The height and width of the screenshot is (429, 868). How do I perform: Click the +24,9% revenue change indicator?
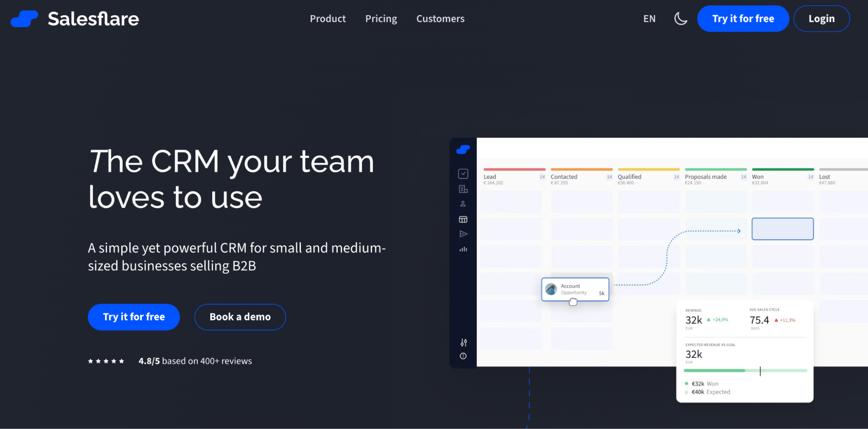(717, 320)
